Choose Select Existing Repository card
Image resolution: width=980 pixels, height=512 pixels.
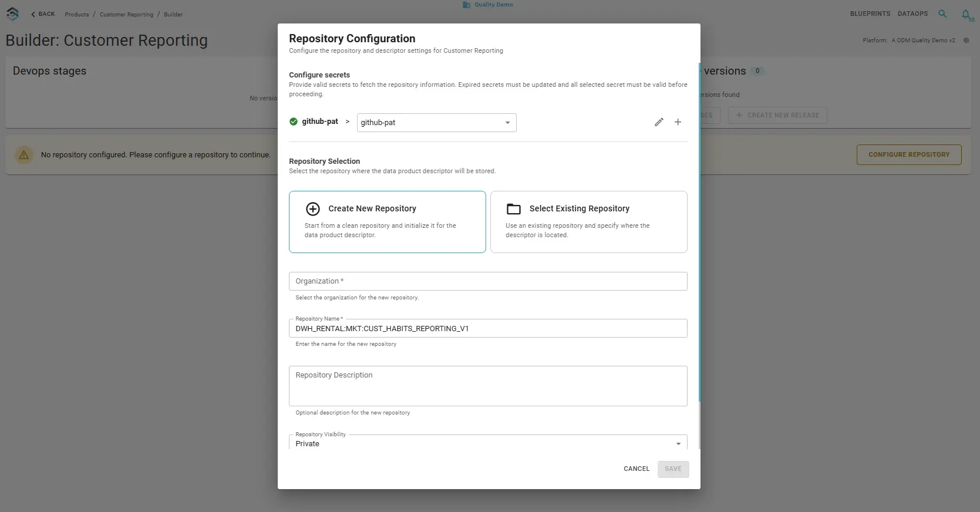click(588, 222)
